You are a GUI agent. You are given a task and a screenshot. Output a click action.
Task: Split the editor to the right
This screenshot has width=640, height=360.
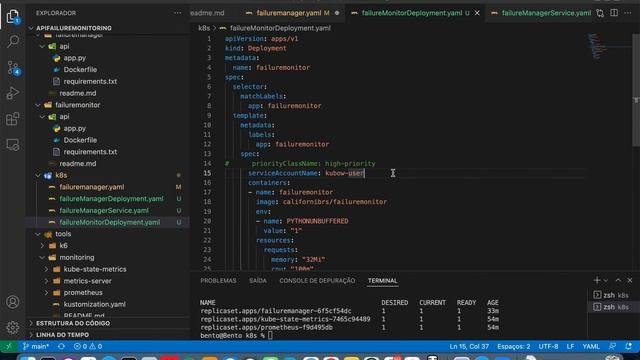(614, 13)
